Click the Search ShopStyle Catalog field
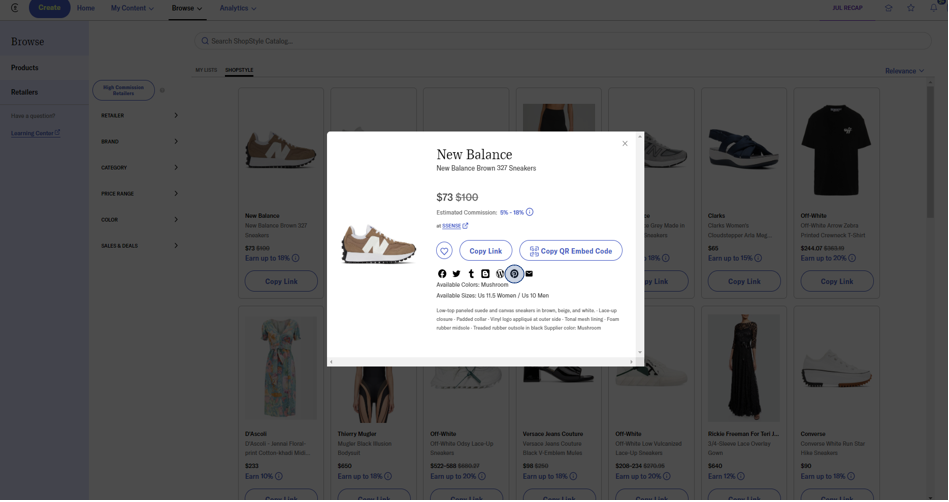Screen dimensions: 949x502 coord(560,41)
